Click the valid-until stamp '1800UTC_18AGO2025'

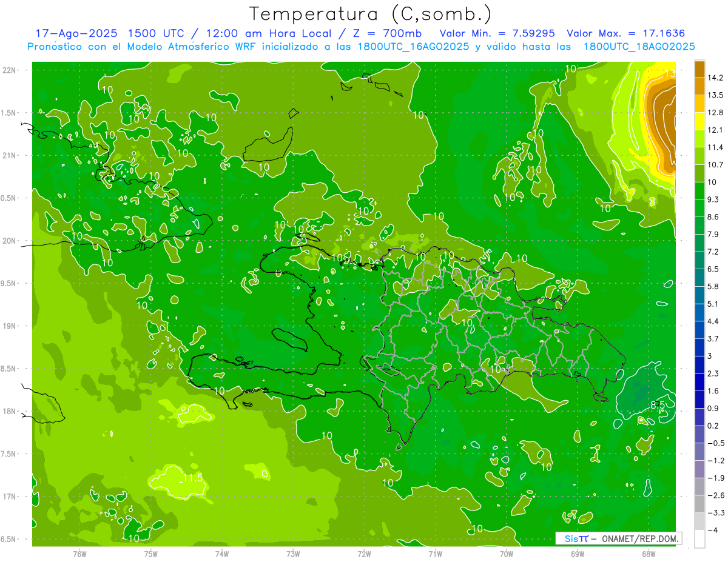[639, 47]
